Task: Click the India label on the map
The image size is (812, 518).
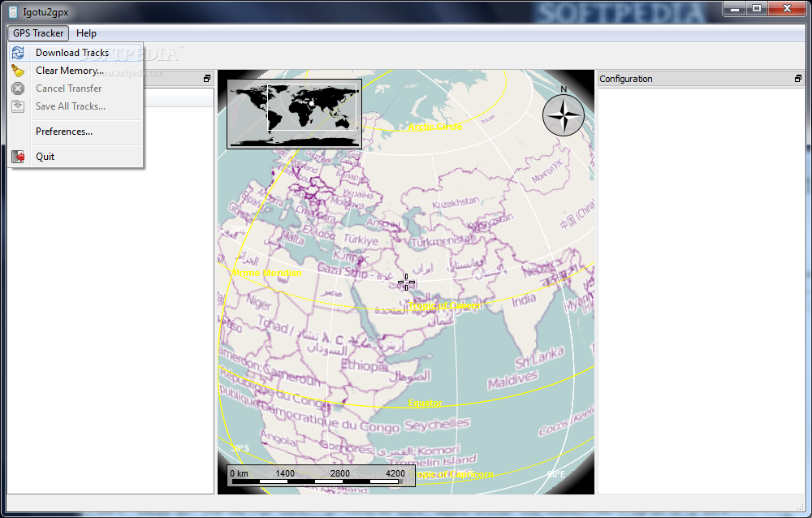Action: coord(524,300)
